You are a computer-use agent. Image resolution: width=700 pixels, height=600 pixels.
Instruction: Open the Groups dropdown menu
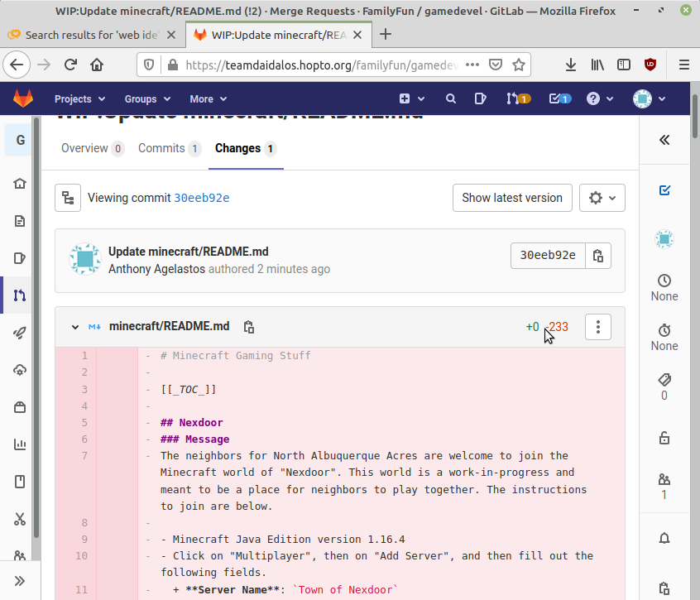click(147, 99)
